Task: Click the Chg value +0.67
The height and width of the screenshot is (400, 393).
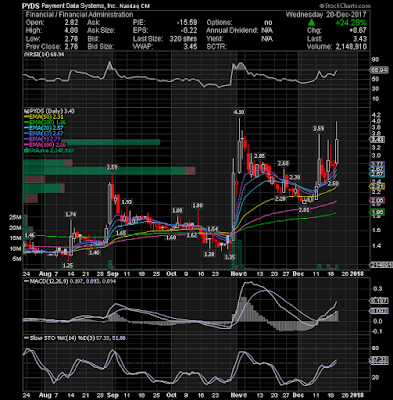Action: pos(358,31)
